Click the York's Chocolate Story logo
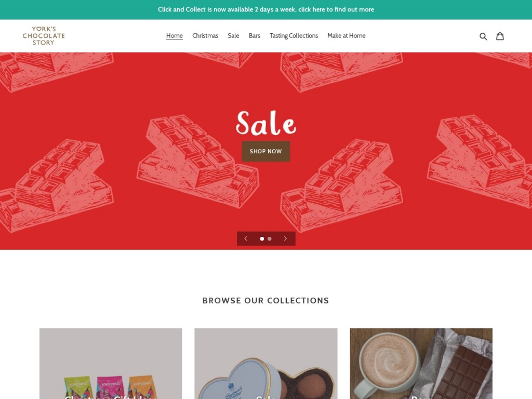 point(44,36)
